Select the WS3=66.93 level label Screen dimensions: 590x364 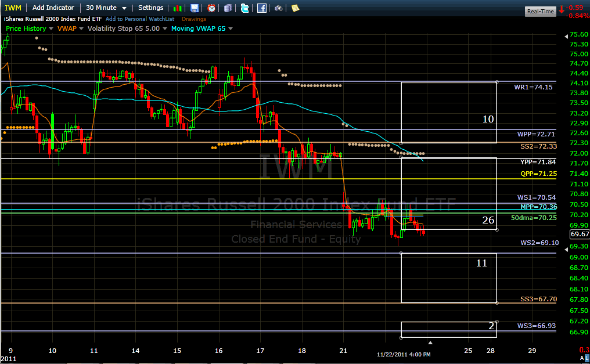536,326
